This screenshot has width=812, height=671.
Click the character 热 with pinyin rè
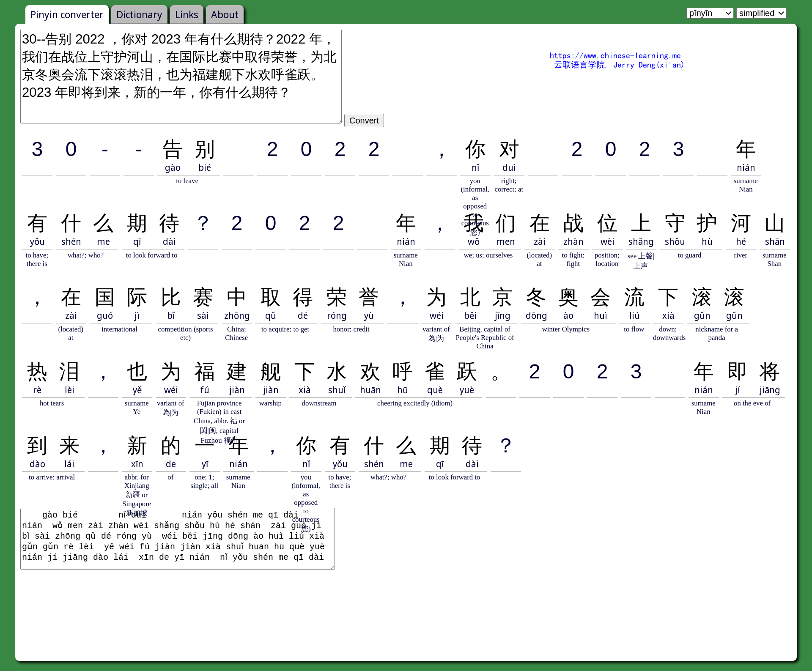click(37, 372)
